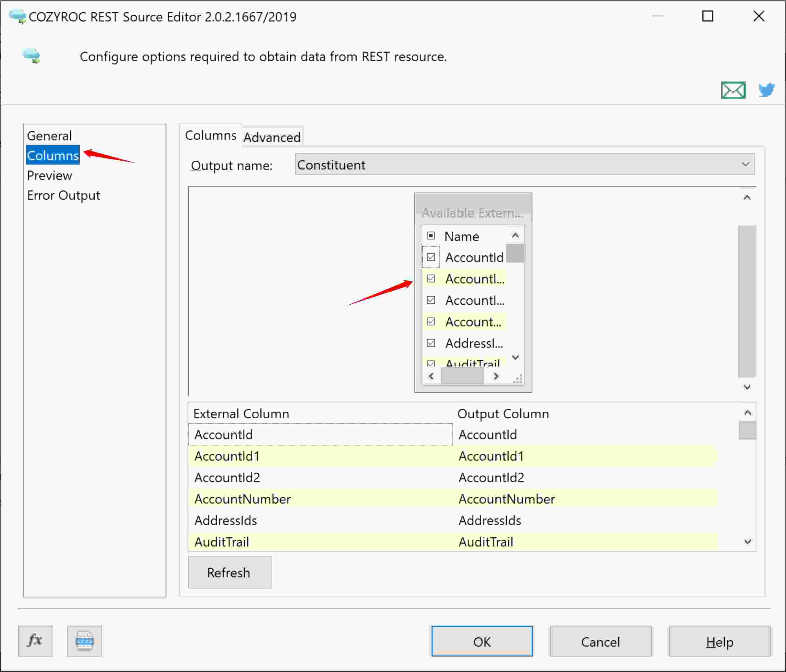Click the Refresh button
Image resolution: width=786 pixels, height=672 pixels.
click(230, 572)
